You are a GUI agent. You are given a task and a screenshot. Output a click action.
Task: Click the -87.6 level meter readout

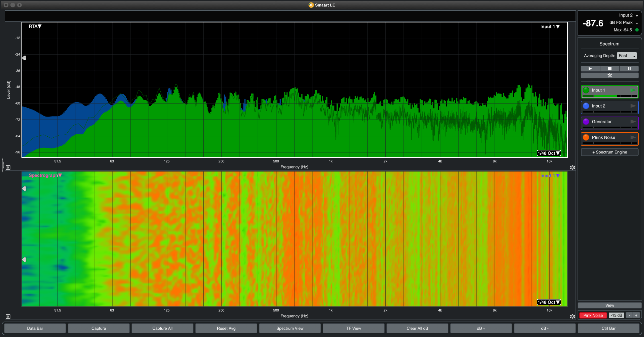[x=593, y=23]
